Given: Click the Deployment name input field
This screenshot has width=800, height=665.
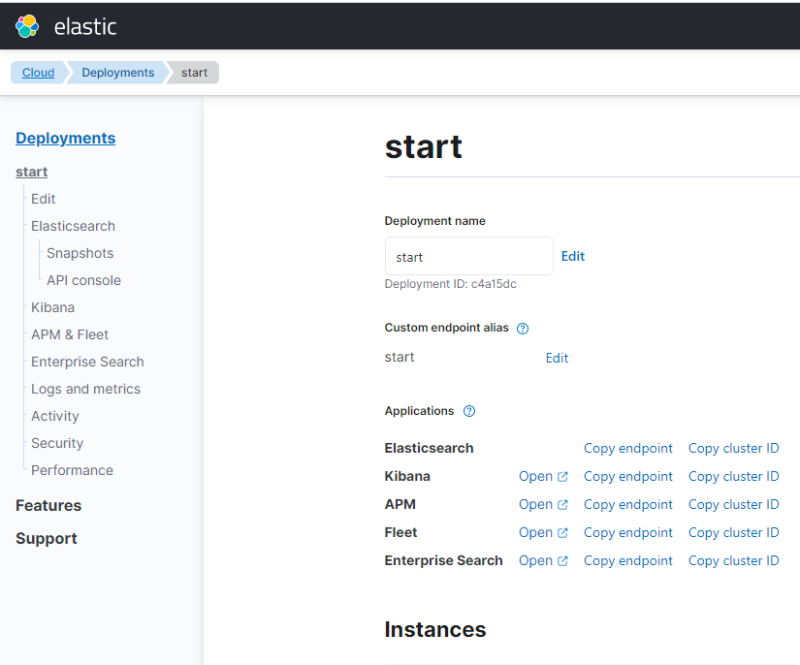Looking at the screenshot, I should (x=468, y=256).
